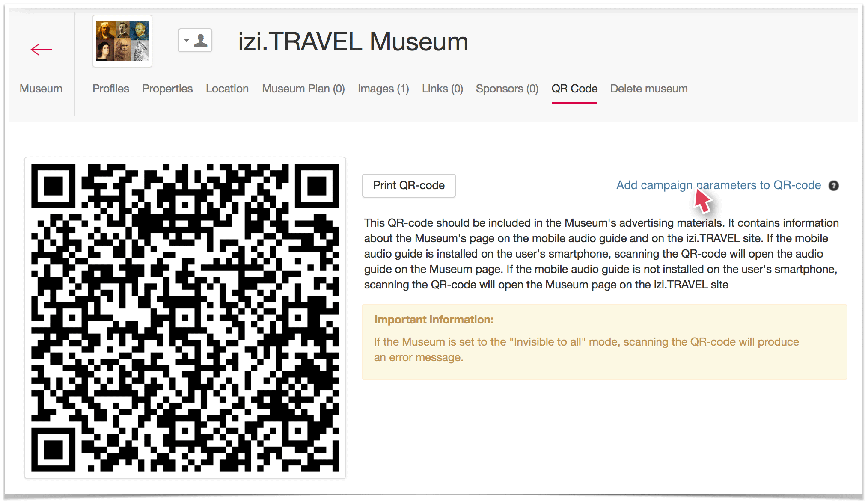
Task: Click the large QR code image
Action: (185, 317)
